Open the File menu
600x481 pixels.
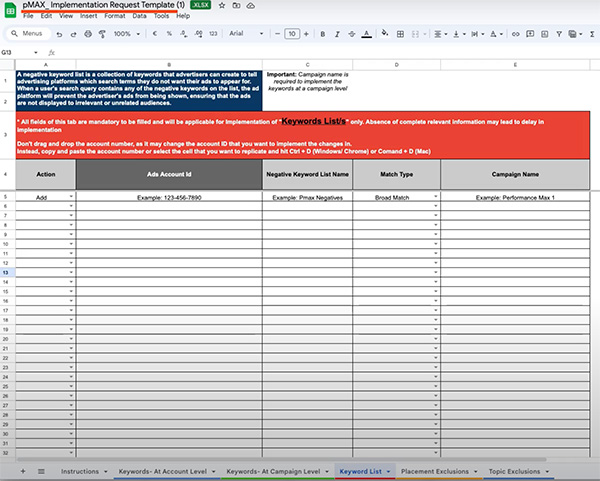(28, 16)
